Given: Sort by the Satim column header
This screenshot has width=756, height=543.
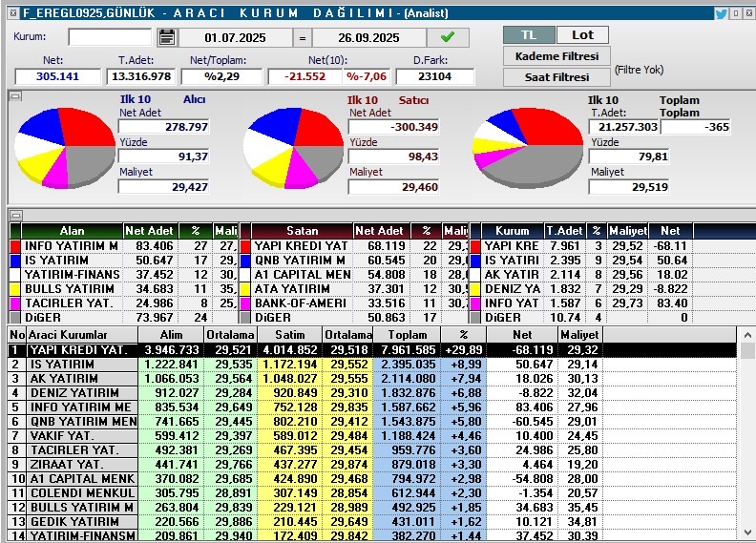Looking at the screenshot, I should tap(289, 335).
